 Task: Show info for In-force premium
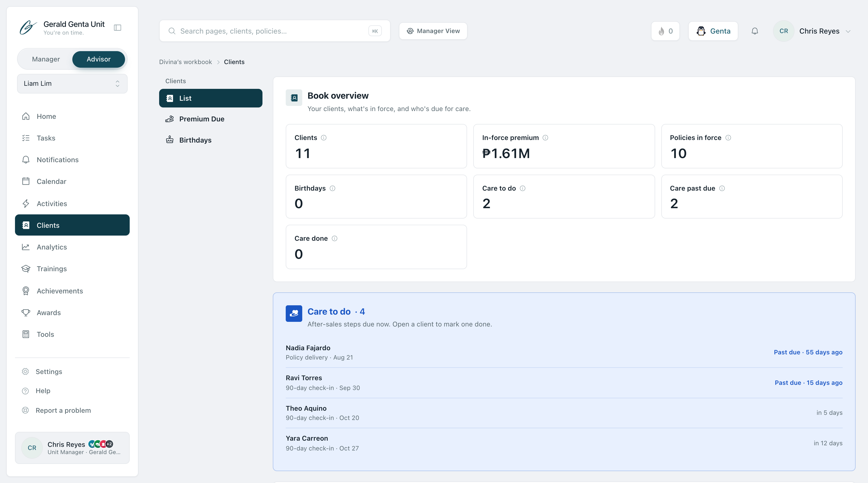click(545, 138)
